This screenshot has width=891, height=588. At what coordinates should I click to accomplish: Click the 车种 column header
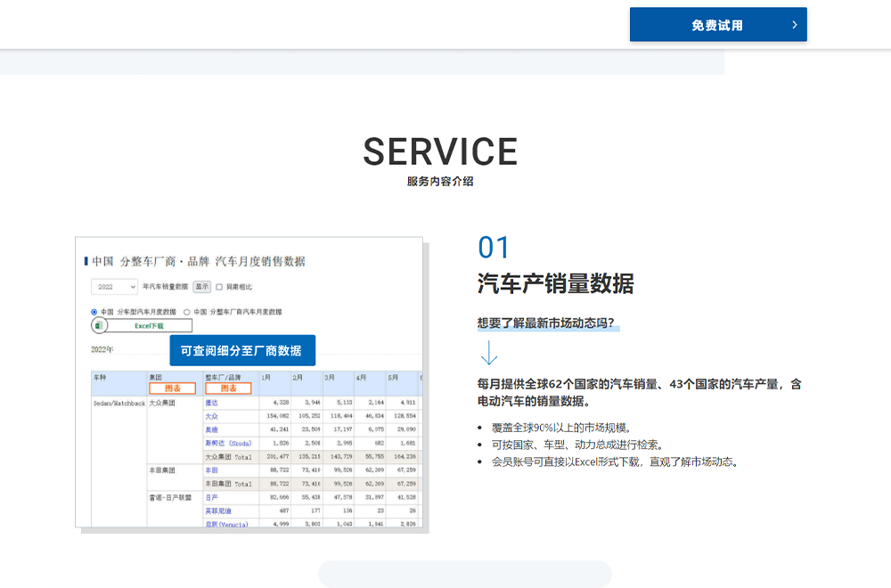(x=100, y=377)
